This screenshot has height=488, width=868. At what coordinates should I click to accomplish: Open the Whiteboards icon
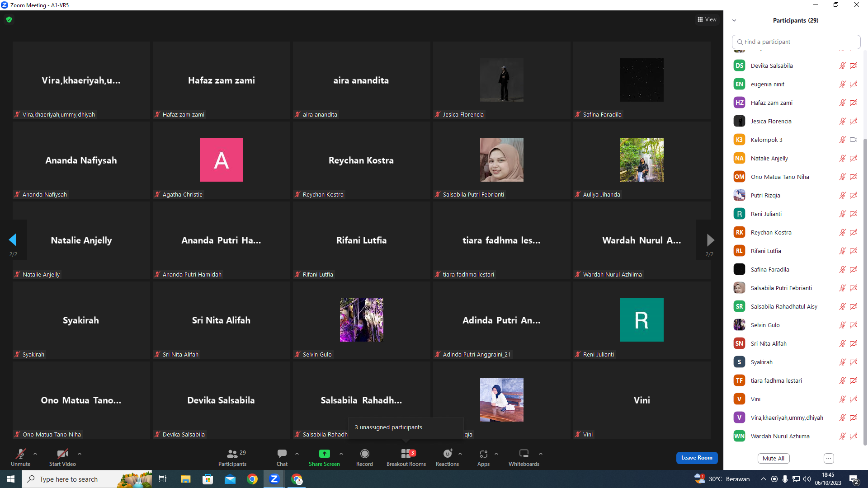[524, 454]
